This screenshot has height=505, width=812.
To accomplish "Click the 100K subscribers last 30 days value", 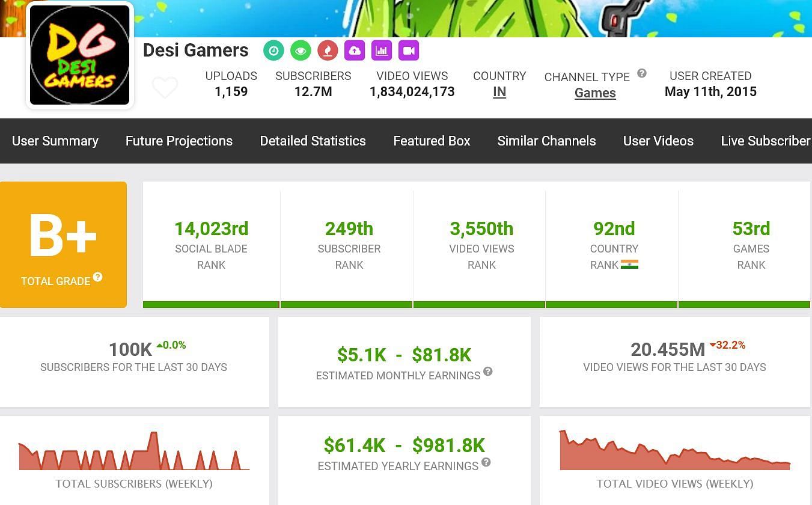I will pyautogui.click(x=130, y=349).
